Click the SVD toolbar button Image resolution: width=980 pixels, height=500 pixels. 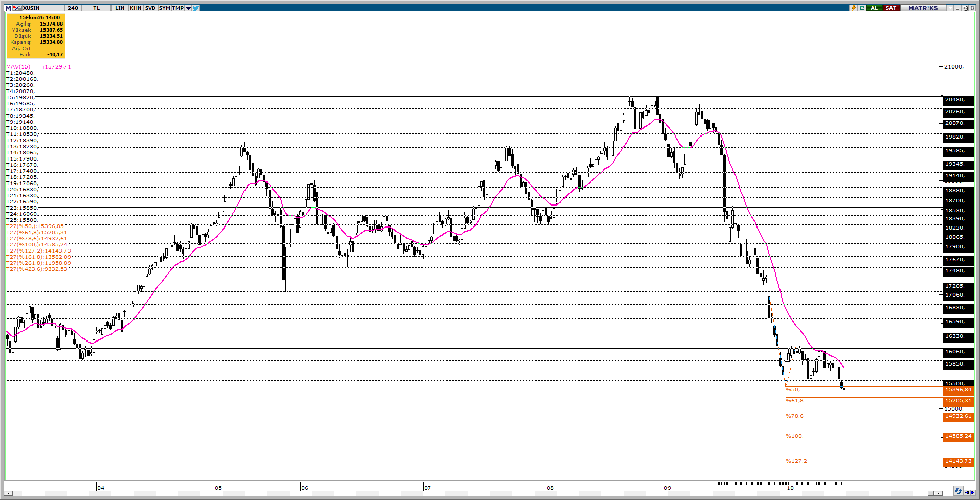(x=150, y=8)
